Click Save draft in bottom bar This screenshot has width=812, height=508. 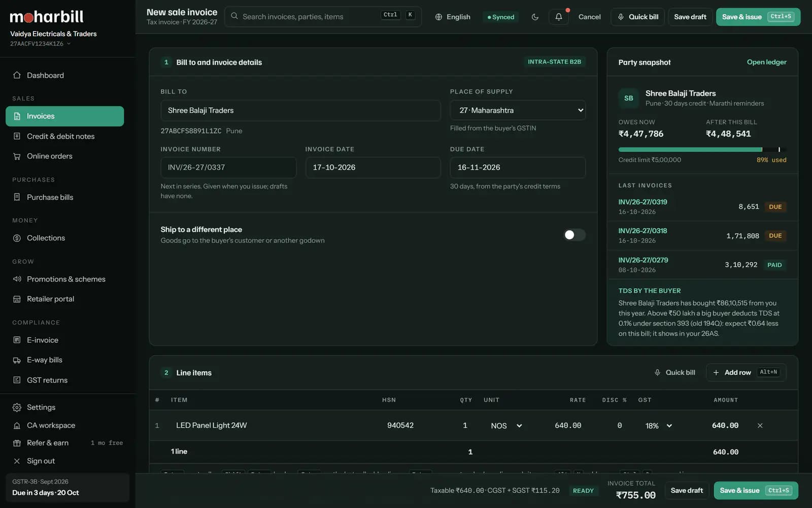click(x=687, y=491)
